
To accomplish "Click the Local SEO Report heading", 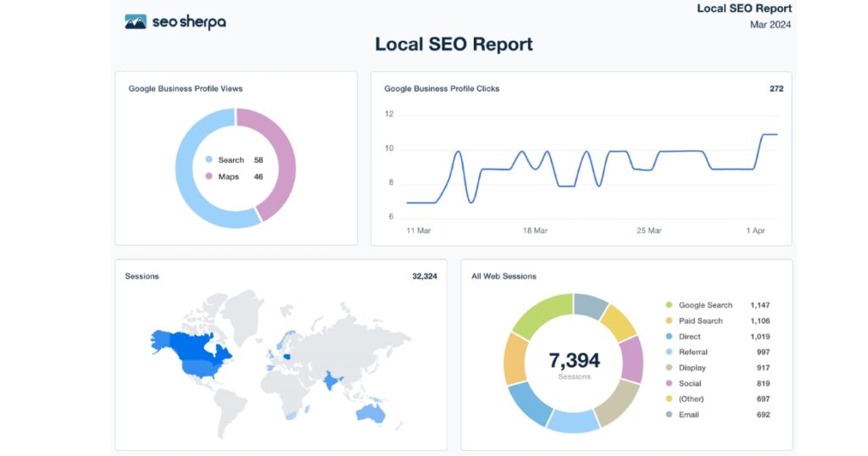I will (x=453, y=44).
